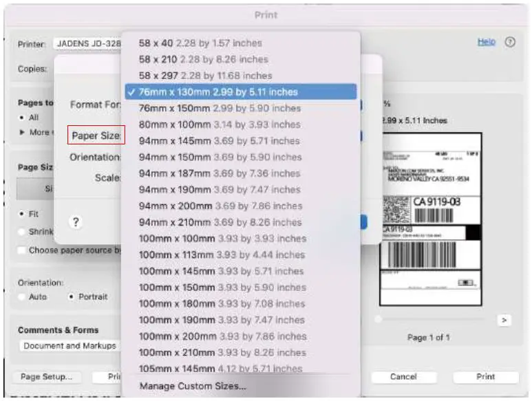The height and width of the screenshot is (401, 532).
Task: Choose 58 x 40 paper size
Action: click(241, 43)
